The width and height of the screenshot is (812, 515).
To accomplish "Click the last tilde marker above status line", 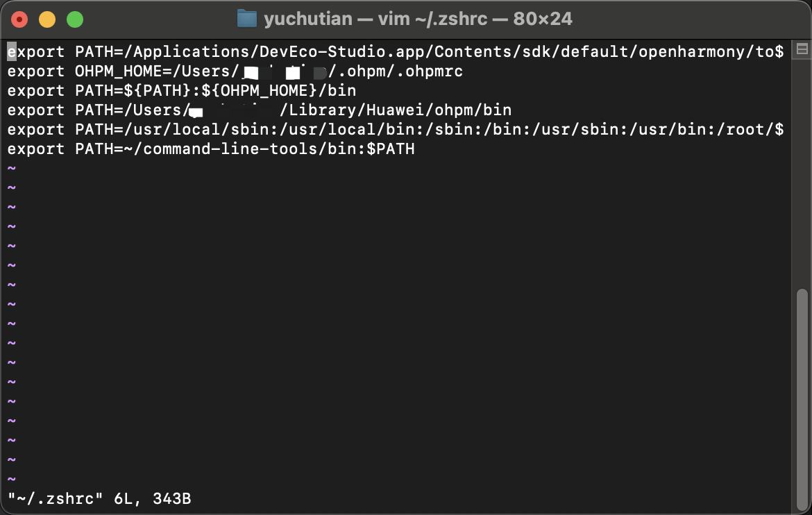I will pyautogui.click(x=12, y=479).
